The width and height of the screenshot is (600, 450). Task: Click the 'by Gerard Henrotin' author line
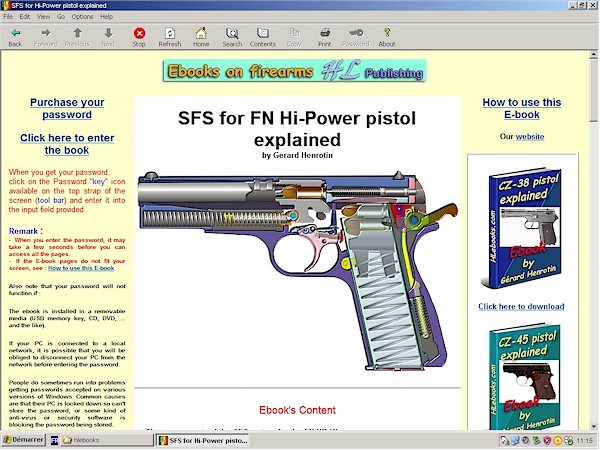pos(297,155)
